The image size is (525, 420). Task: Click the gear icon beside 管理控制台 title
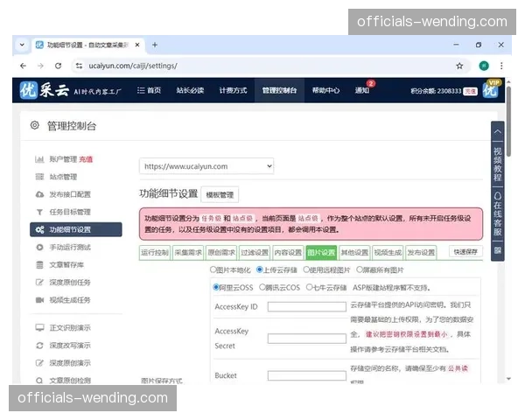(35, 125)
